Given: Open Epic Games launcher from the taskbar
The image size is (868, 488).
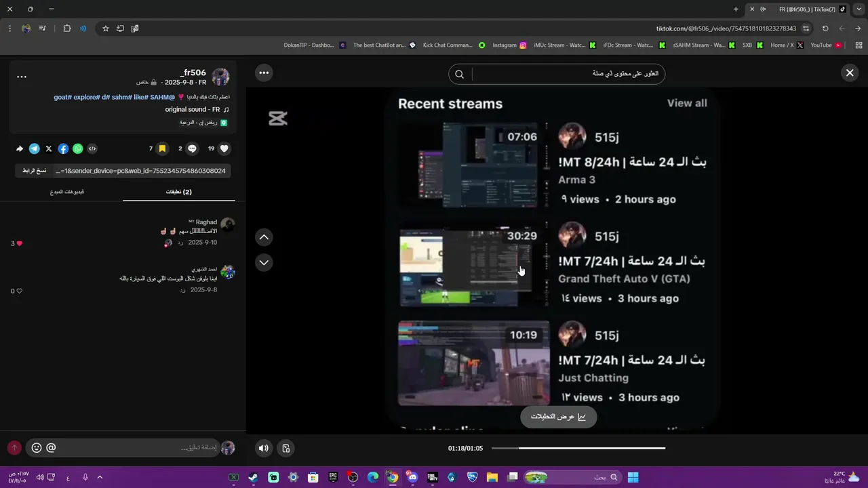Looking at the screenshot, I should (x=333, y=477).
